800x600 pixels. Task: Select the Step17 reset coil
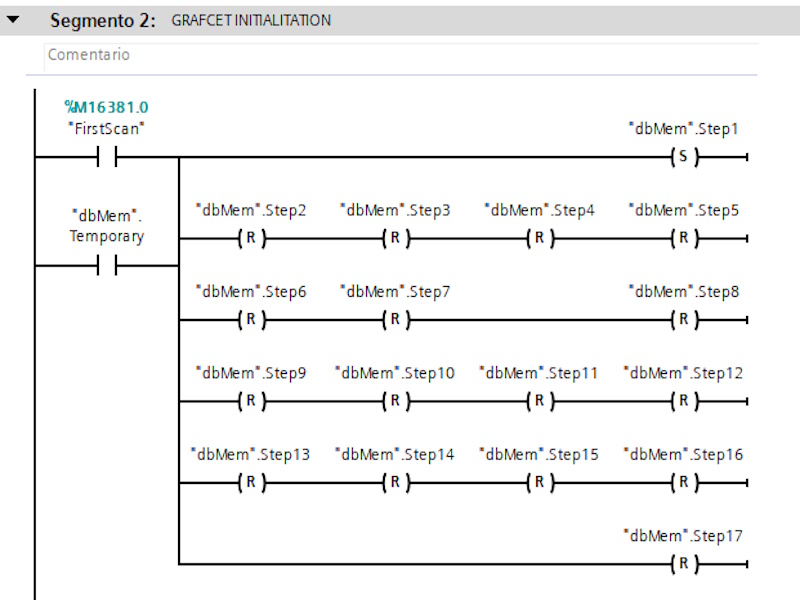coord(683,564)
